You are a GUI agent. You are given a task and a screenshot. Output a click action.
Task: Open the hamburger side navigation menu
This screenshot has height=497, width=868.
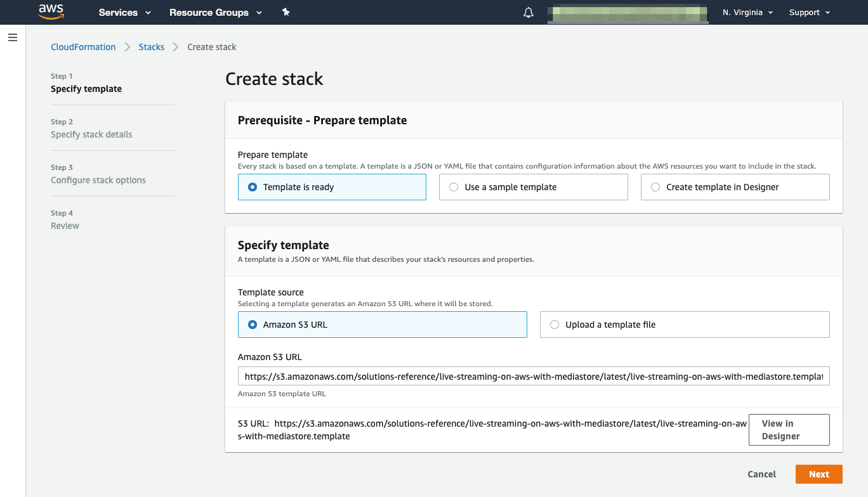coord(13,38)
